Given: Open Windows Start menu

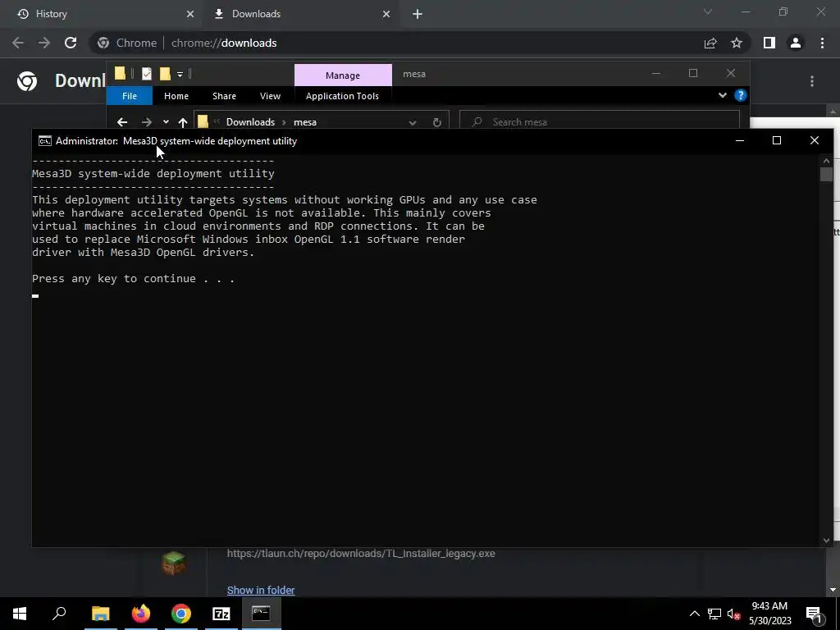Looking at the screenshot, I should tap(20, 614).
